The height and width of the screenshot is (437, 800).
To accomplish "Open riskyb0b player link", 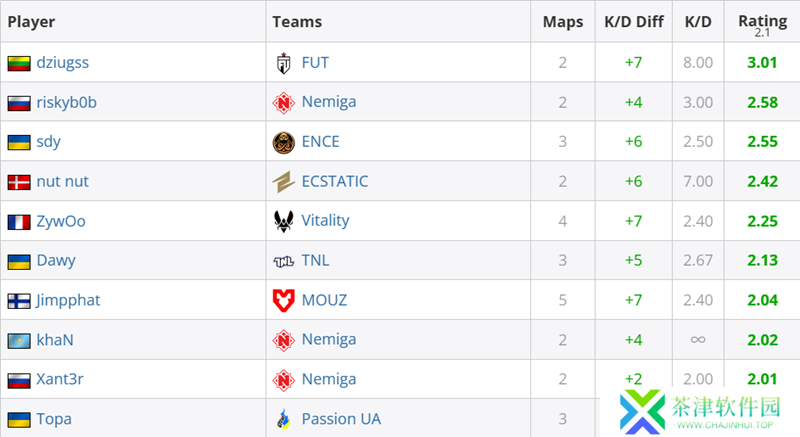I will pyautogui.click(x=66, y=102).
